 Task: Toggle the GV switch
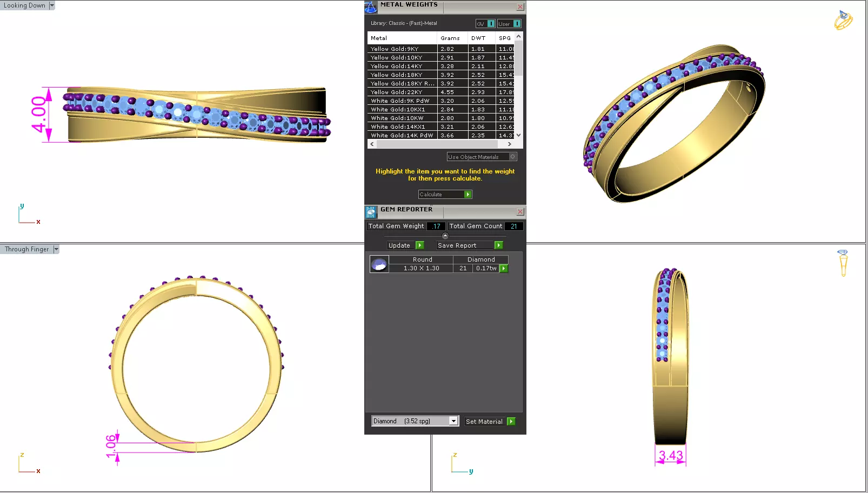pos(485,24)
